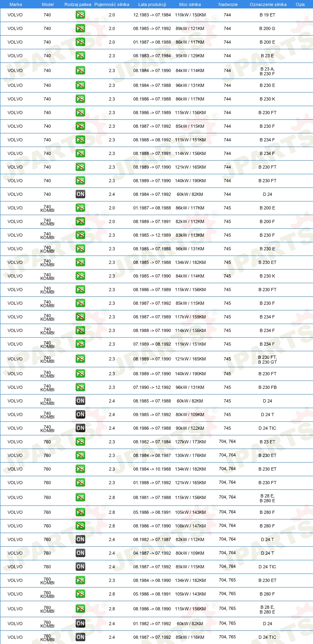Select the 07.1990 -> 12.1992 production dates

coord(152,387)
